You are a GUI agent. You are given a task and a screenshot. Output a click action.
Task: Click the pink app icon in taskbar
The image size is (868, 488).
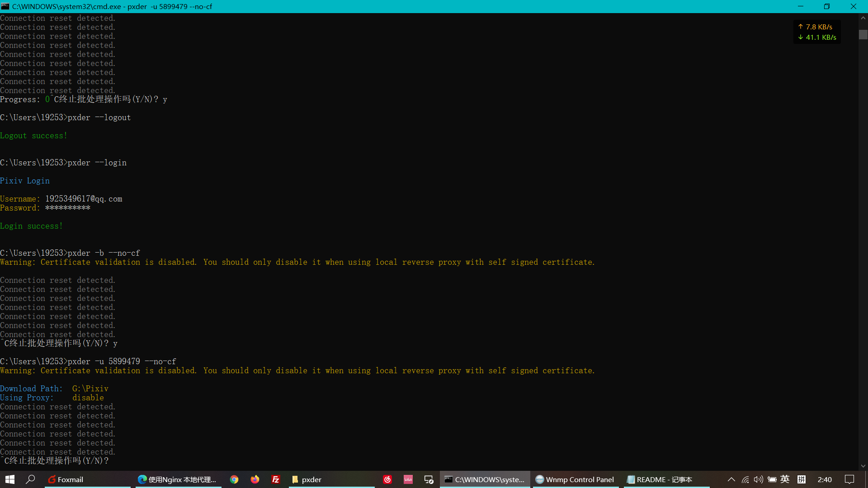[x=408, y=479]
